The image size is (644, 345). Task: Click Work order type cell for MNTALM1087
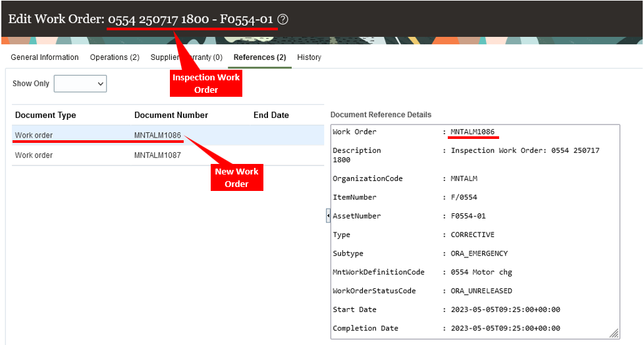34,155
